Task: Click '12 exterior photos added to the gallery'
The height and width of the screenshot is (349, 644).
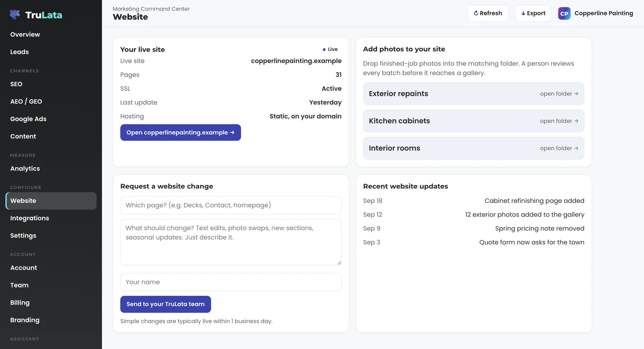Action: tap(524, 215)
